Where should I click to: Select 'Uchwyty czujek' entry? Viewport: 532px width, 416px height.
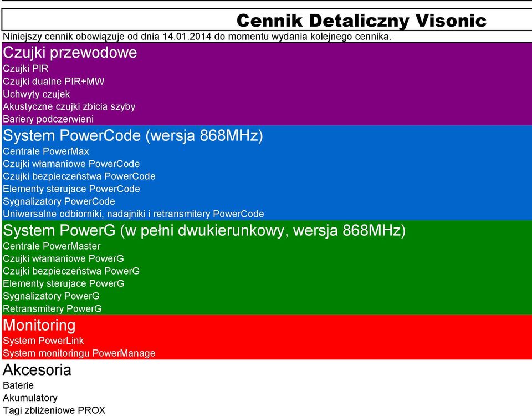click(37, 94)
